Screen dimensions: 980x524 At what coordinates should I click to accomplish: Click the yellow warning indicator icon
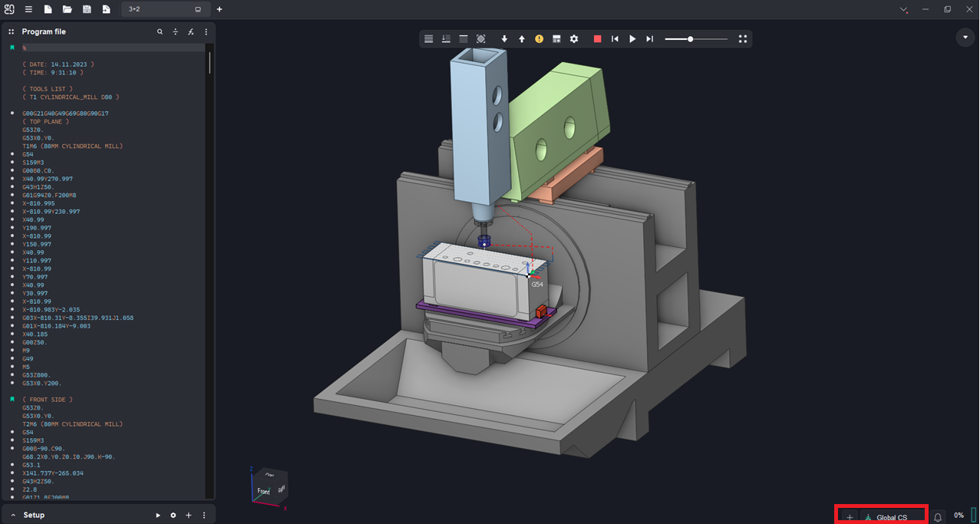(x=539, y=39)
